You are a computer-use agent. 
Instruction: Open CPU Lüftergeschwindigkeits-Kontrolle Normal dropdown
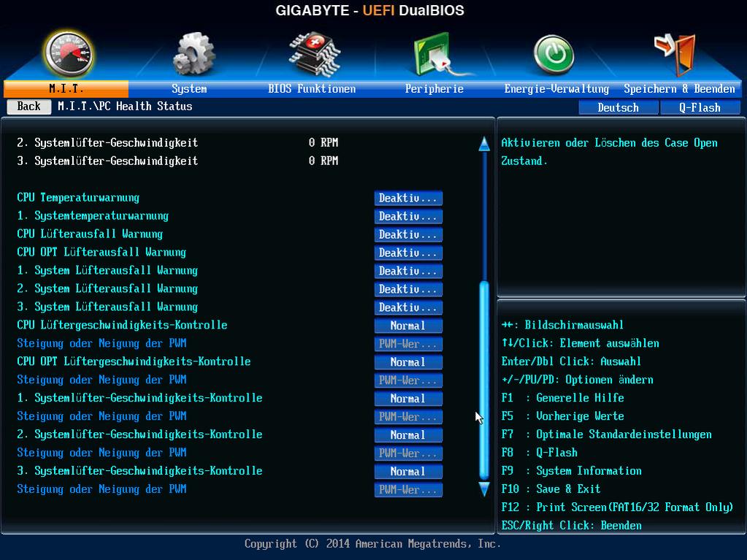click(408, 326)
